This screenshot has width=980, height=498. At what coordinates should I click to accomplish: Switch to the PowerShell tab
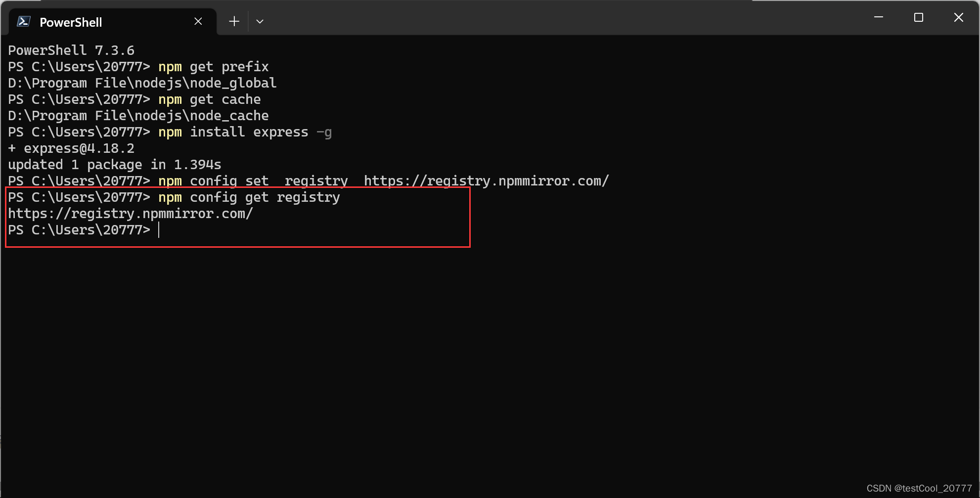pos(72,22)
